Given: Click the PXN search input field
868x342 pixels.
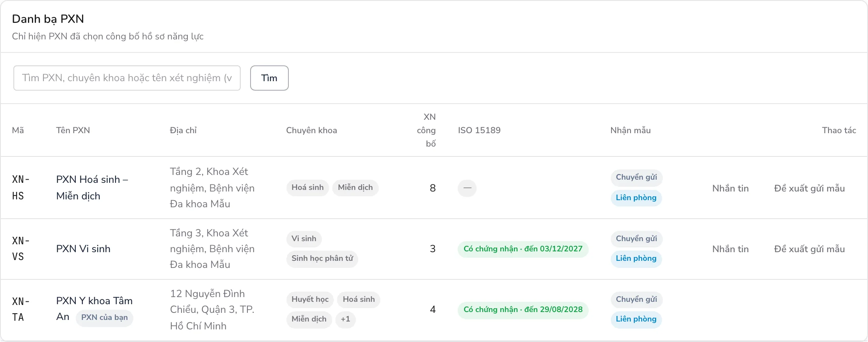Looking at the screenshot, I should click(x=127, y=78).
